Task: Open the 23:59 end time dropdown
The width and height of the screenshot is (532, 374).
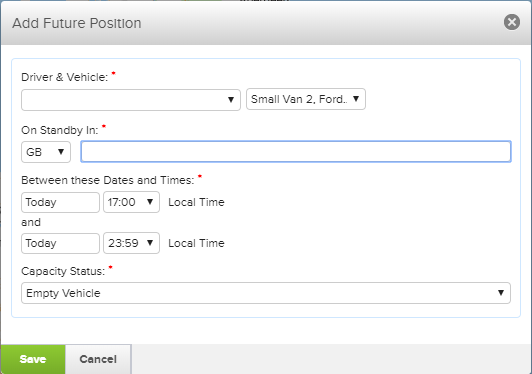Action: [131, 243]
